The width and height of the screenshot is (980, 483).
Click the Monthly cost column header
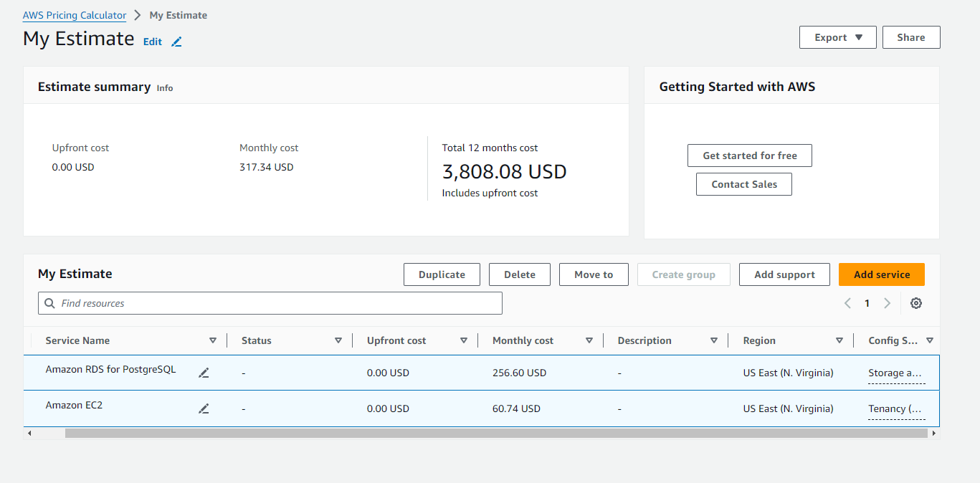point(523,340)
